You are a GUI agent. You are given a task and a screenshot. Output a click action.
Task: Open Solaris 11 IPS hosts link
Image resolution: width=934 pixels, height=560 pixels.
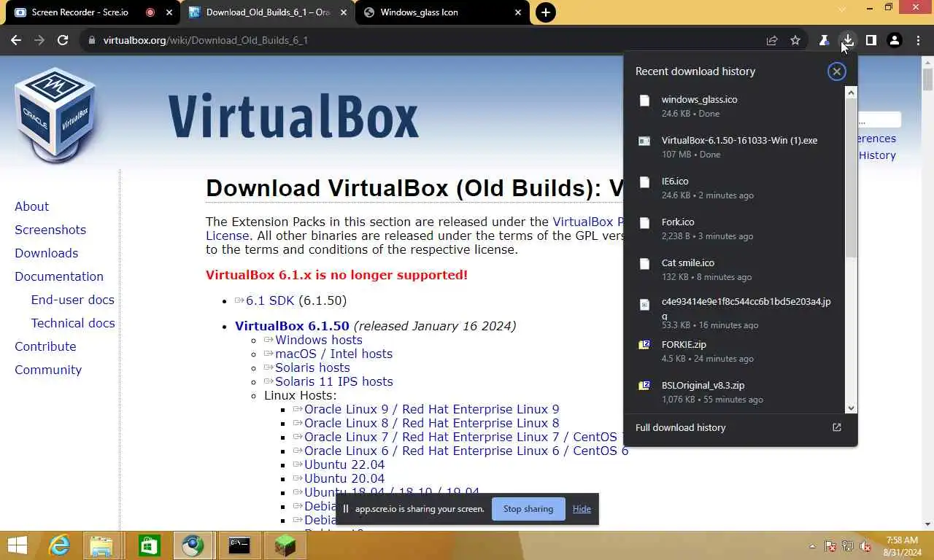(333, 381)
